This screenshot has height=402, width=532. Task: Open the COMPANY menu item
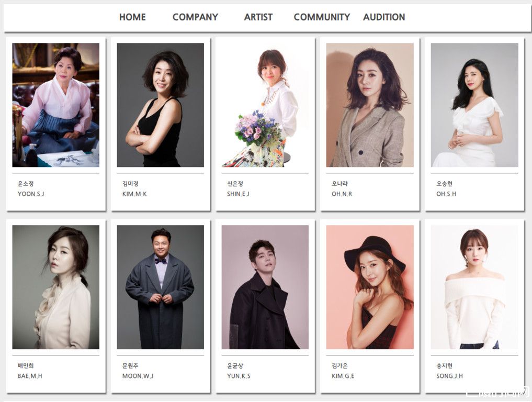195,17
